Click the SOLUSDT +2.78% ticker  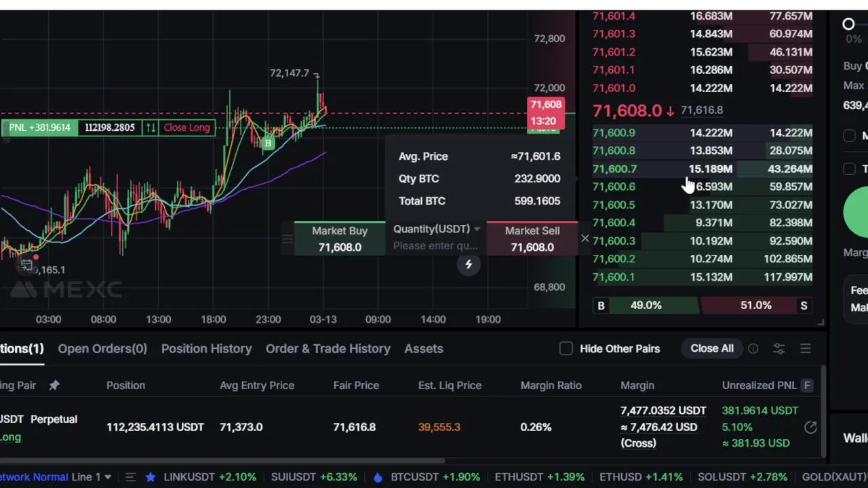[742, 477]
